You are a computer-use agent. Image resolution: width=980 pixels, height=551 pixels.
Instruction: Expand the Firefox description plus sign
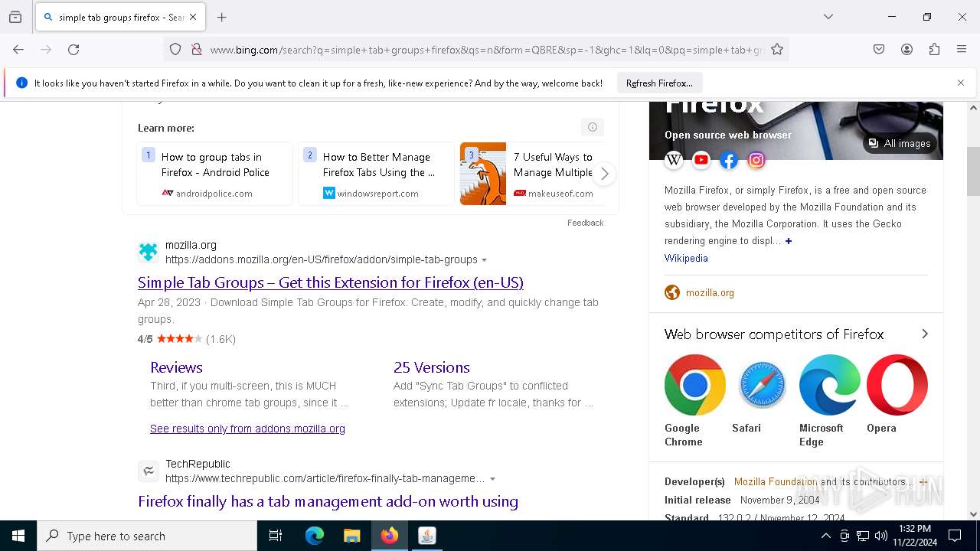(x=789, y=241)
